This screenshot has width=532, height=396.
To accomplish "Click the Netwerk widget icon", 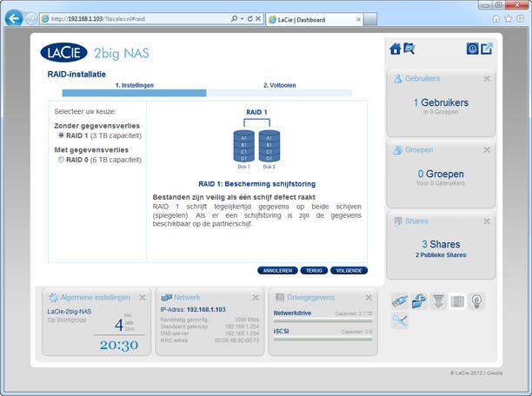I will pos(166,297).
